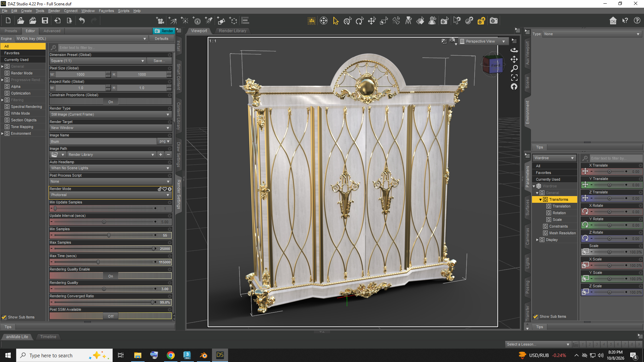644x362 pixels.
Task: Open the Scripts menu
Action: 123,11
